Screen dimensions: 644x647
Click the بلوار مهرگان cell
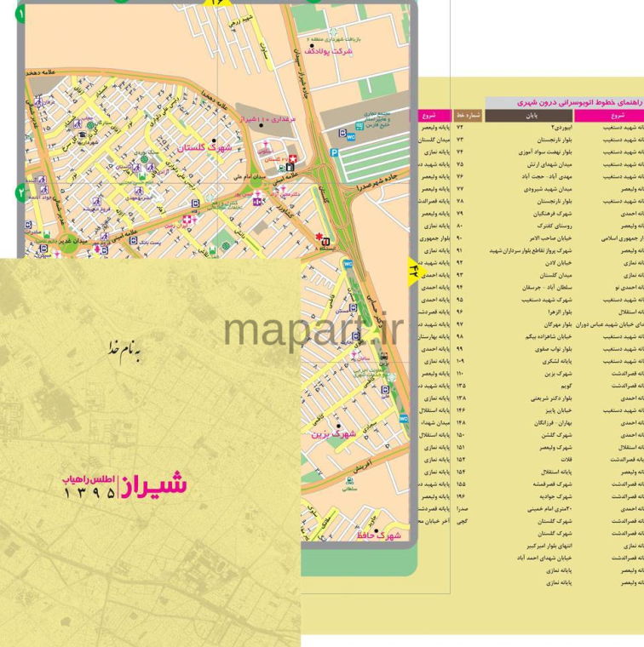click(x=558, y=324)
